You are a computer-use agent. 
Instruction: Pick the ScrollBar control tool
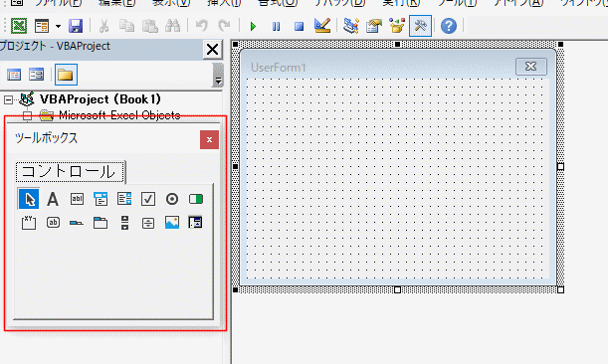click(x=124, y=223)
